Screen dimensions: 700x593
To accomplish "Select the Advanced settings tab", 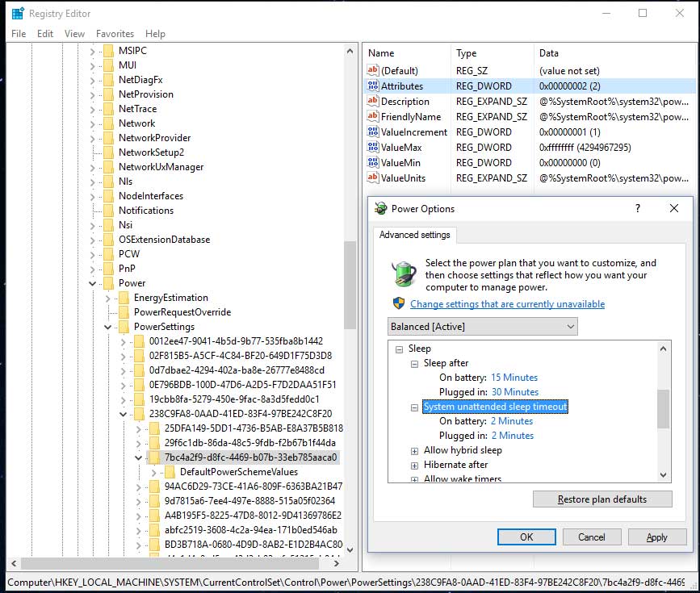I will click(x=415, y=235).
